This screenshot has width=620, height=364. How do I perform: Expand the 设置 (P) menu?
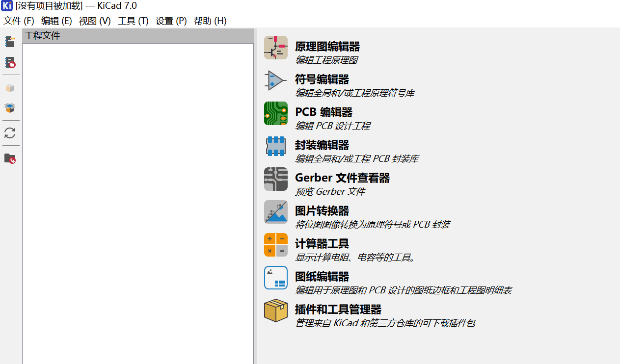click(171, 21)
